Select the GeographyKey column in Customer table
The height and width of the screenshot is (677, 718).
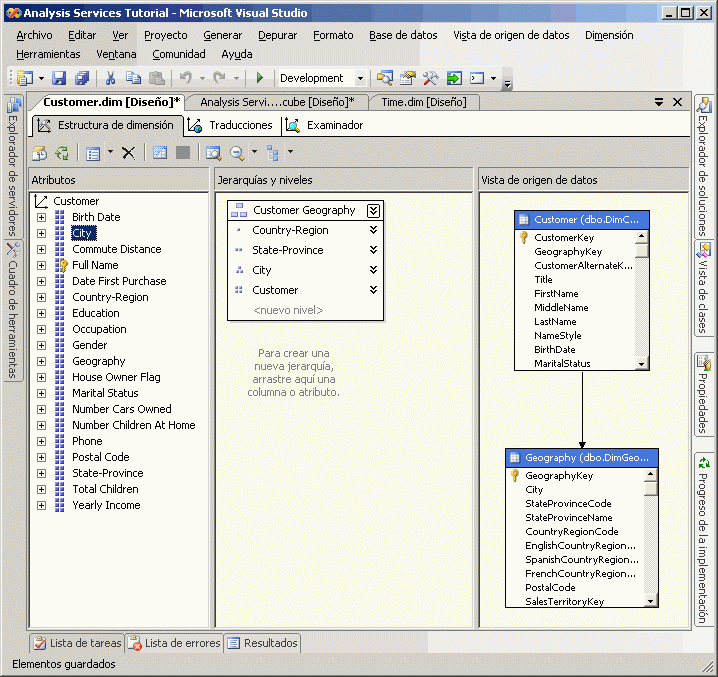tap(568, 251)
